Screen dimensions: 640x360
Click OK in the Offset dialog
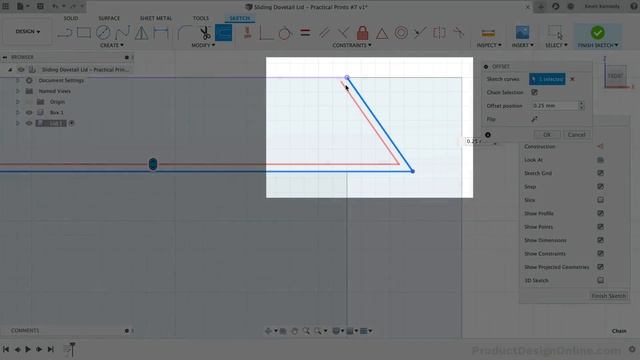[x=547, y=135]
